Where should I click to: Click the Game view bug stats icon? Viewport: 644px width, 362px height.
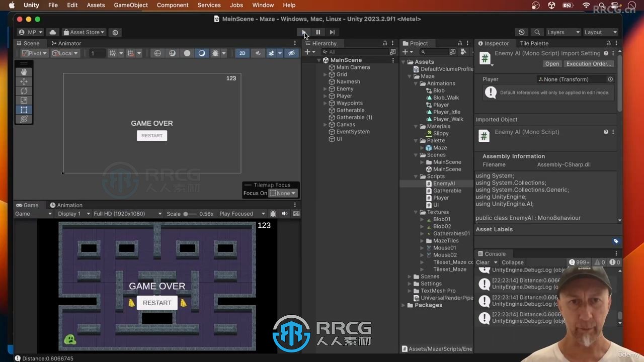click(273, 214)
